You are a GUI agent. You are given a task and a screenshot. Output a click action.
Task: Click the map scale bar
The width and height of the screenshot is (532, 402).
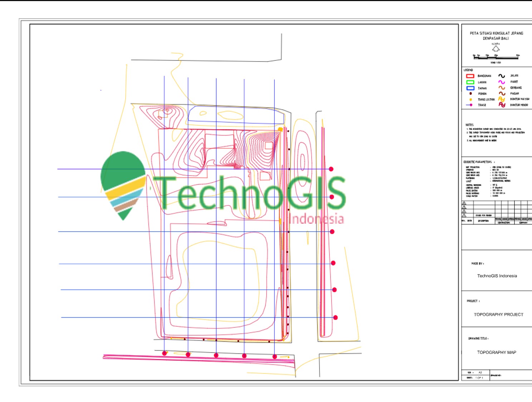point(496,57)
